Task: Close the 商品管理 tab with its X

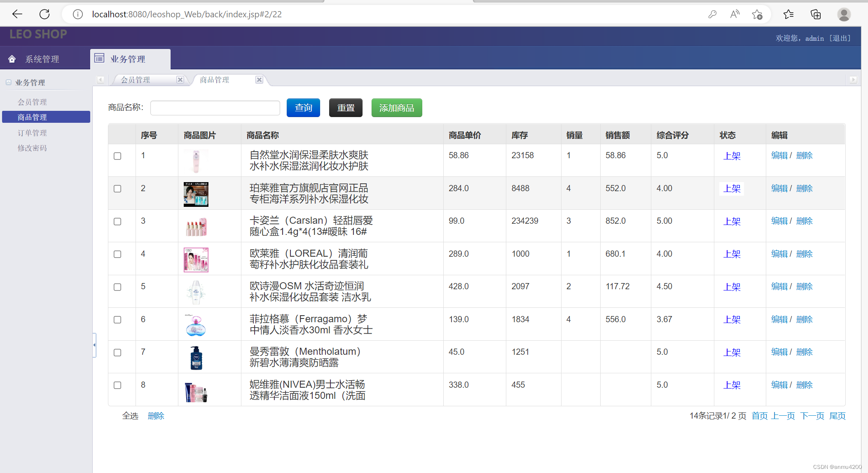Action: 259,80
